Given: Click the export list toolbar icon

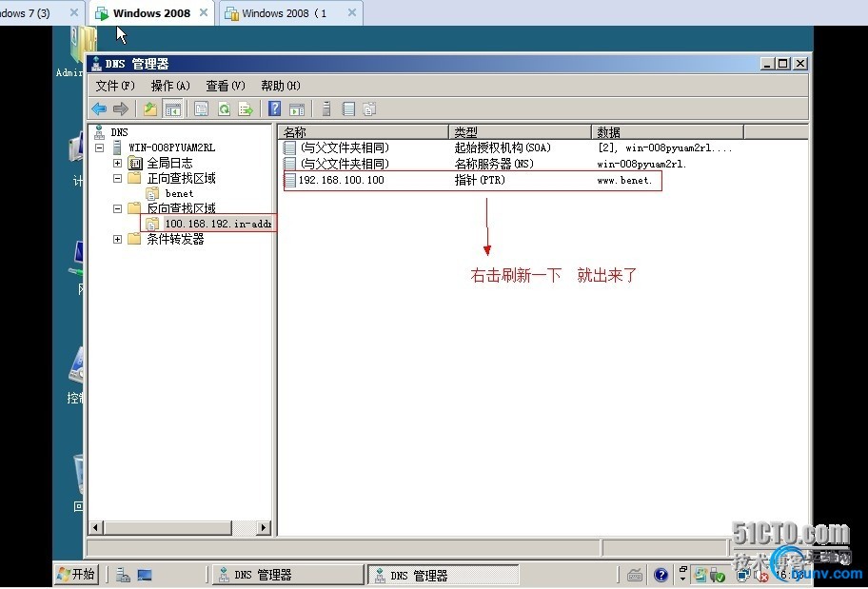Looking at the screenshot, I should pos(246,108).
